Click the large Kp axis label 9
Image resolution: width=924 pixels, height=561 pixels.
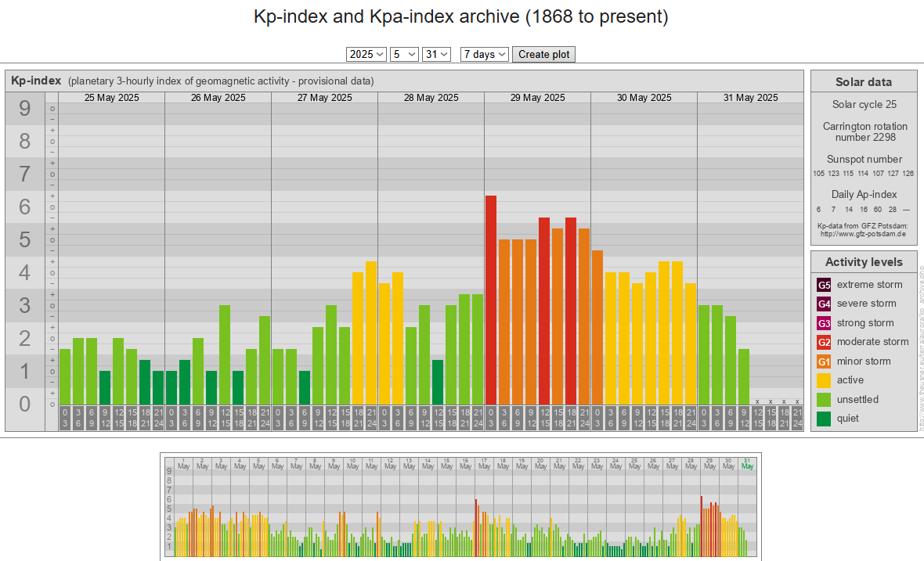[25, 108]
